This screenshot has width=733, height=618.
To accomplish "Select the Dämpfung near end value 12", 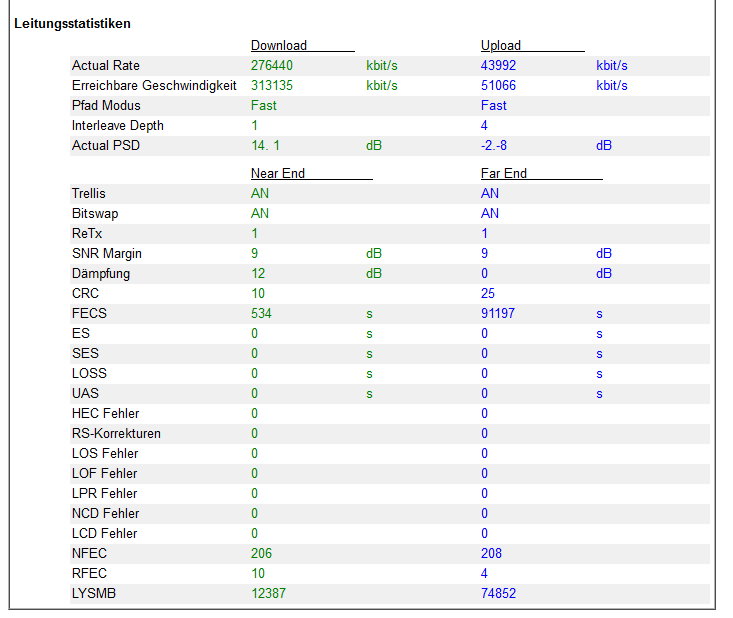I will tap(258, 273).
